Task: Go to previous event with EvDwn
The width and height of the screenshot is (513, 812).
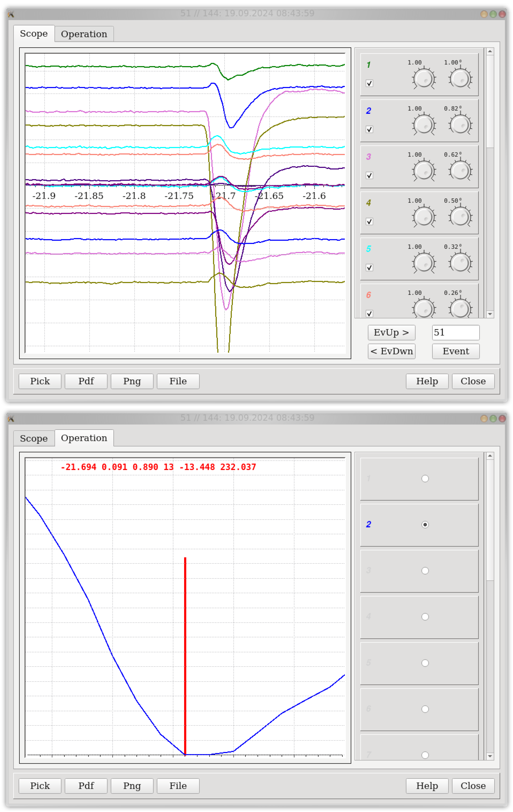Action: [x=391, y=351]
